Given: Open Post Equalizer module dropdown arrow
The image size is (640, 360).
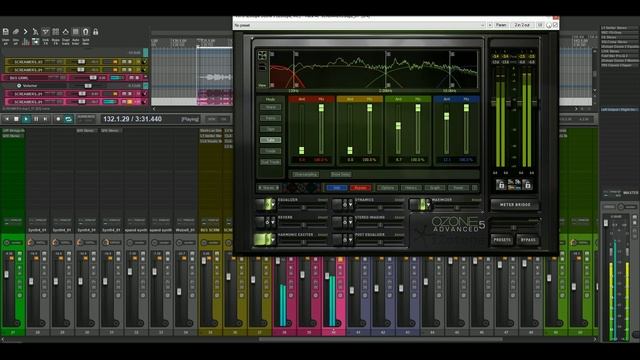Looking at the screenshot, I should [350, 239].
